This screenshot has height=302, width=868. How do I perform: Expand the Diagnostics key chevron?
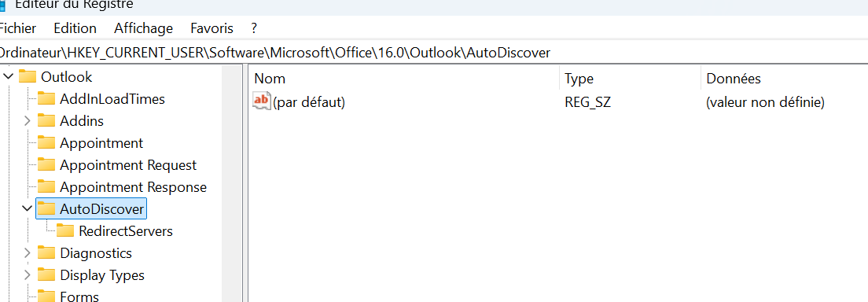click(x=27, y=252)
